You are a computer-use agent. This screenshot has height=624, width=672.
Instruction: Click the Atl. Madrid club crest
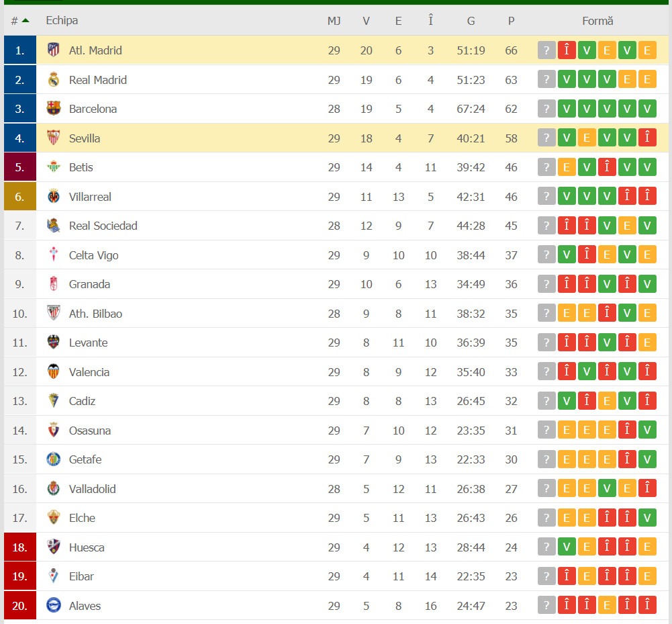tap(54, 50)
